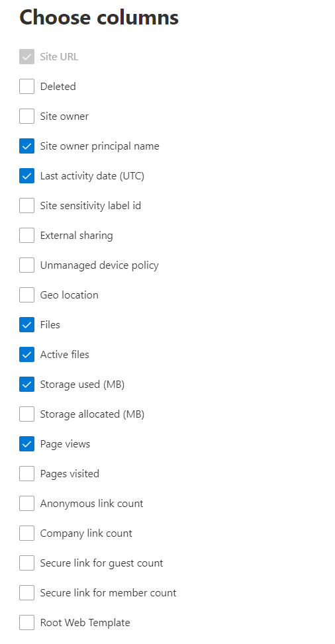
Task: Disable the Active files column
Action: (x=26, y=355)
